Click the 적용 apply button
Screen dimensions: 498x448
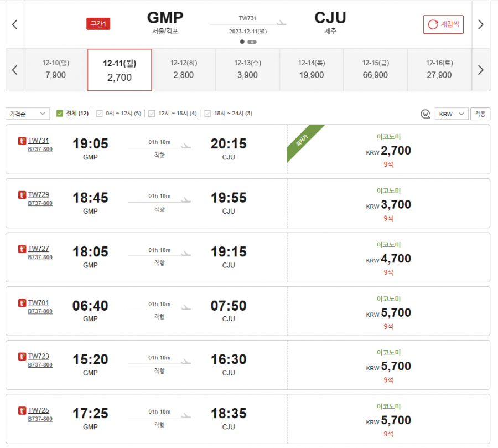pos(480,114)
